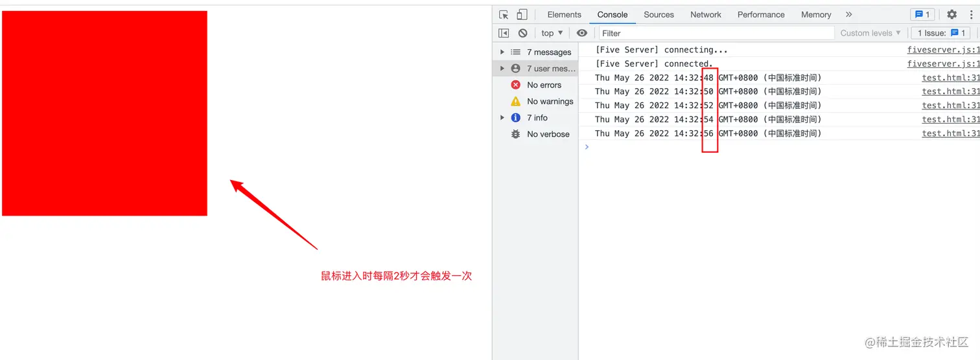This screenshot has width=980, height=360.
Task: Open the Custom levels dropdown
Action: pyautogui.click(x=870, y=33)
